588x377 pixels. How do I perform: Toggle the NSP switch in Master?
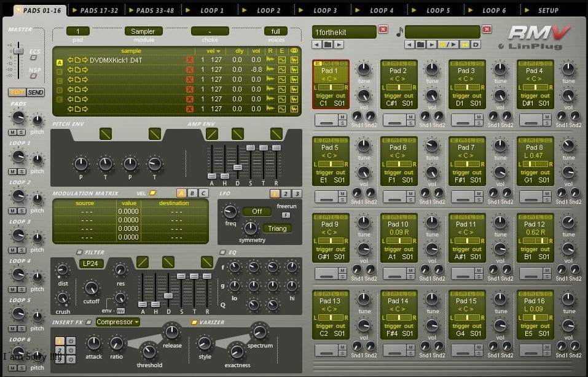(x=33, y=76)
